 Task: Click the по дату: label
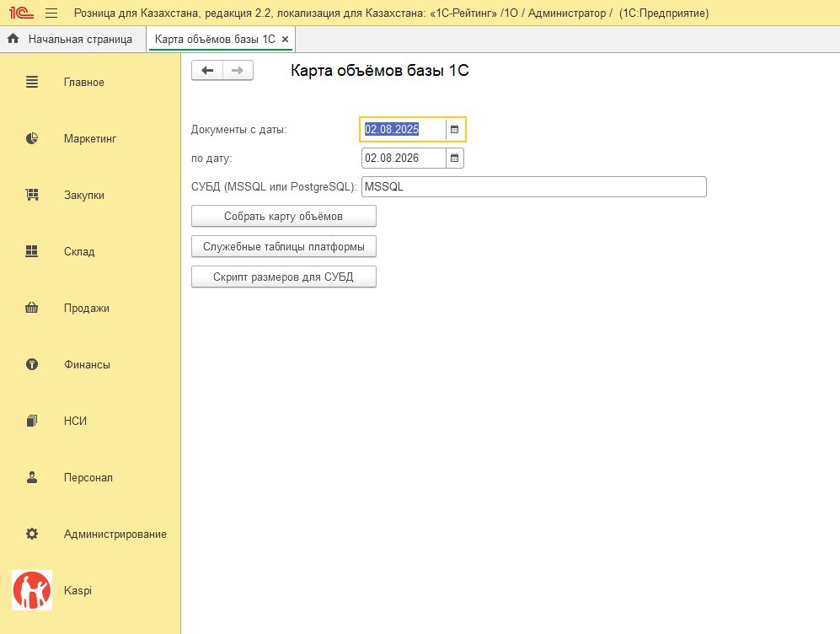pos(211,158)
